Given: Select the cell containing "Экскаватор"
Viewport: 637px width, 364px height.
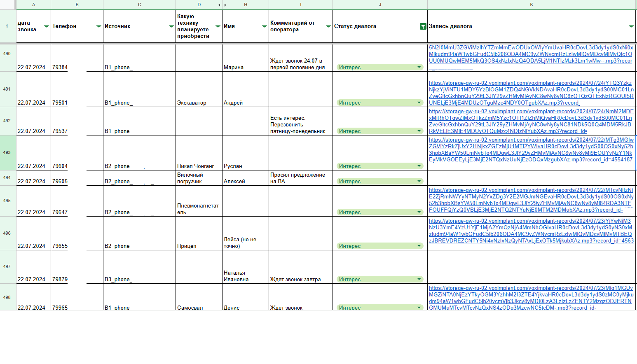Looking at the screenshot, I should pyautogui.click(x=199, y=89).
